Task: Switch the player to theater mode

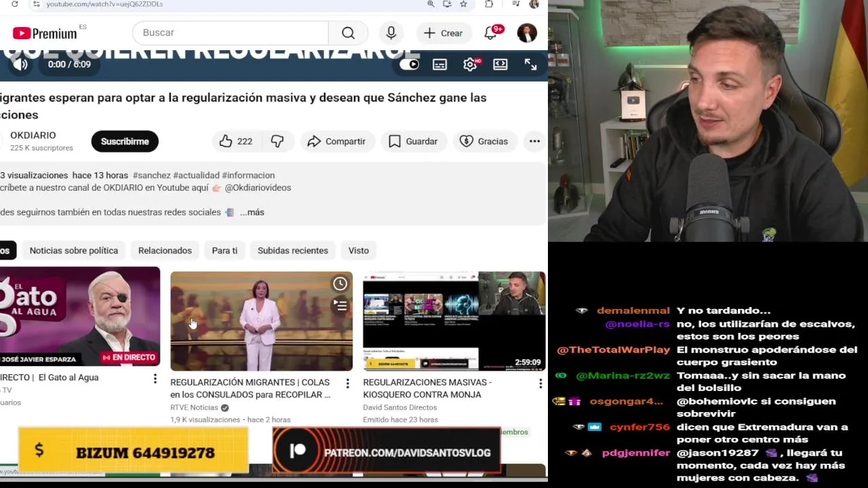Action: [500, 64]
